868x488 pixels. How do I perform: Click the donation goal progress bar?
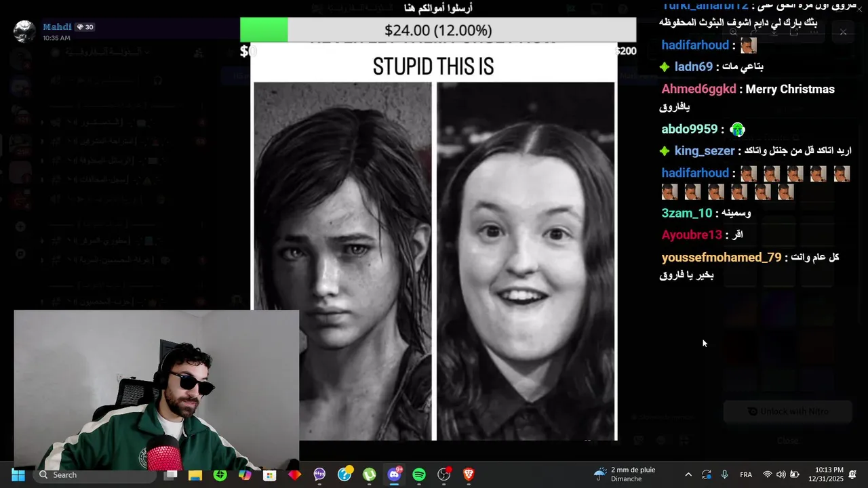point(438,30)
